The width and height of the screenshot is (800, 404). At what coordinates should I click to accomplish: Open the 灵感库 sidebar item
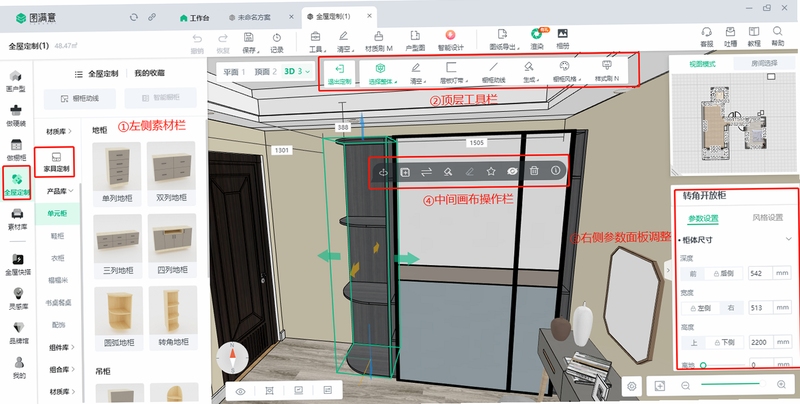(18, 299)
